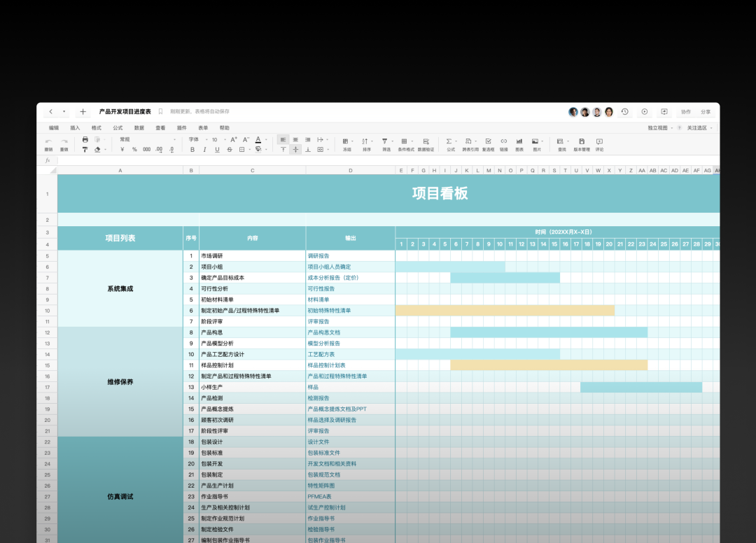Open the font size 10 dropdown

point(219,140)
